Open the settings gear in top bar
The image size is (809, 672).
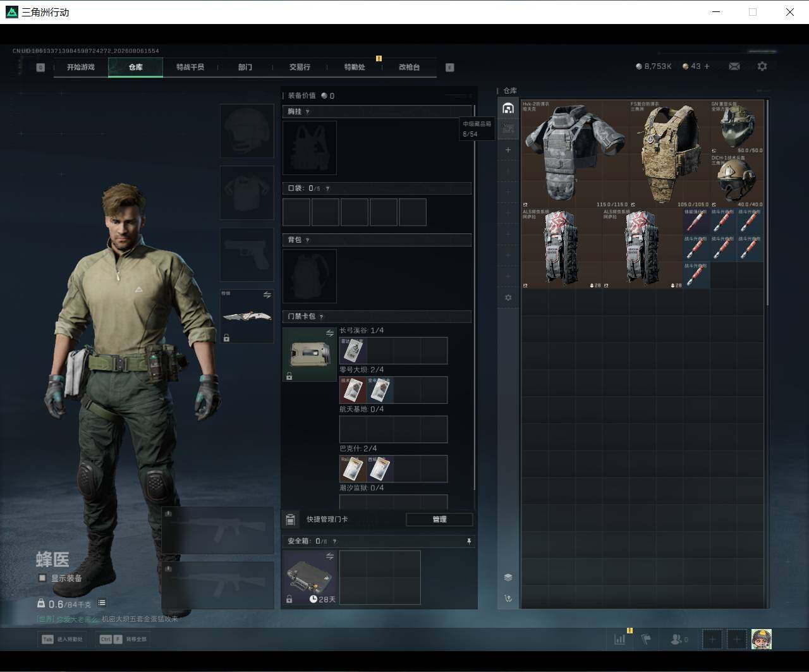[762, 66]
